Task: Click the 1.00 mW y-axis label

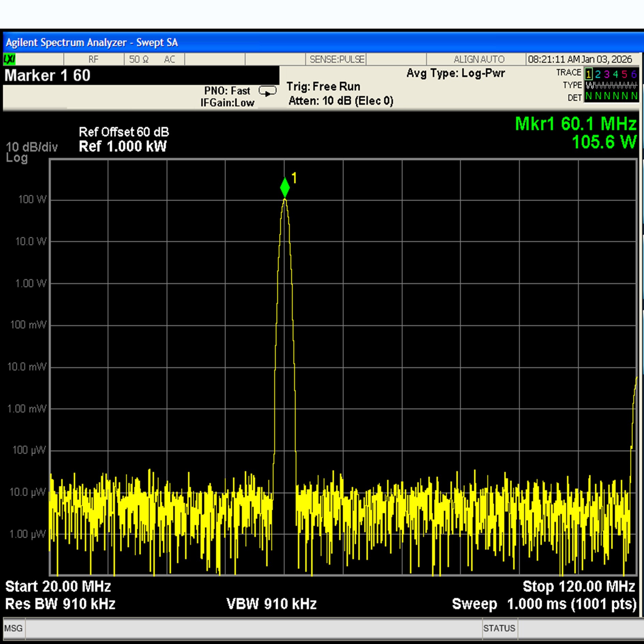Action: (x=27, y=409)
